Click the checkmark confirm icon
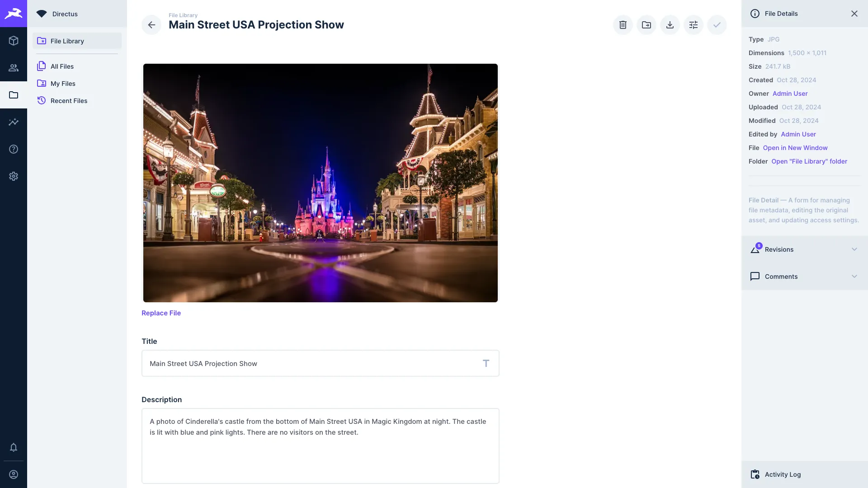The width and height of the screenshot is (868, 488). pos(717,24)
